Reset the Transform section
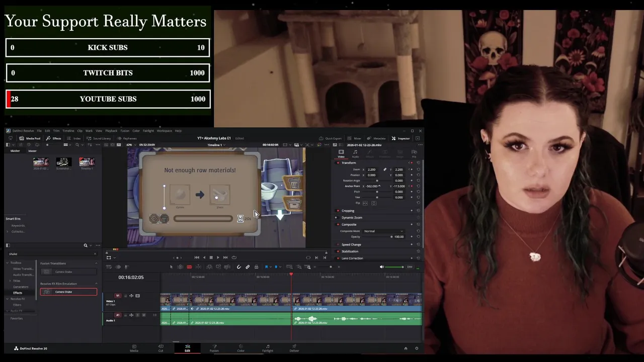Viewport: 644px width, 362px height. pos(418,163)
